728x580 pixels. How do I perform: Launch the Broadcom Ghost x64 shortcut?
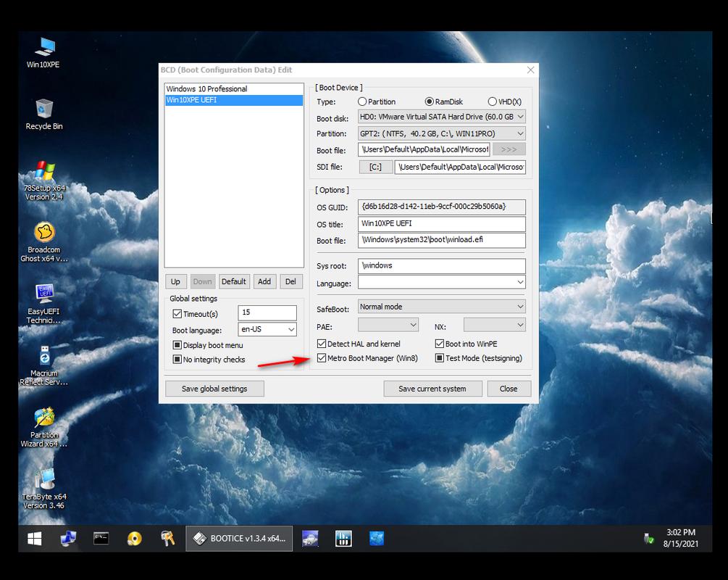(x=44, y=241)
